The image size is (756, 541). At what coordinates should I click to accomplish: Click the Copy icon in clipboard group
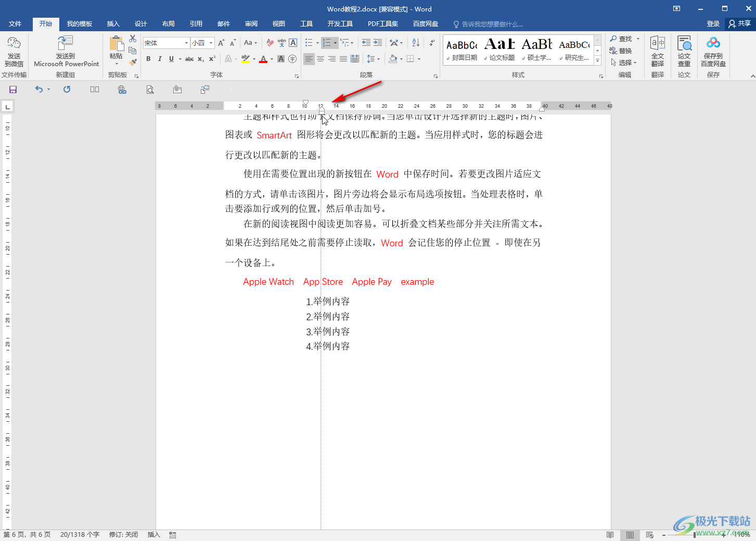point(133,51)
